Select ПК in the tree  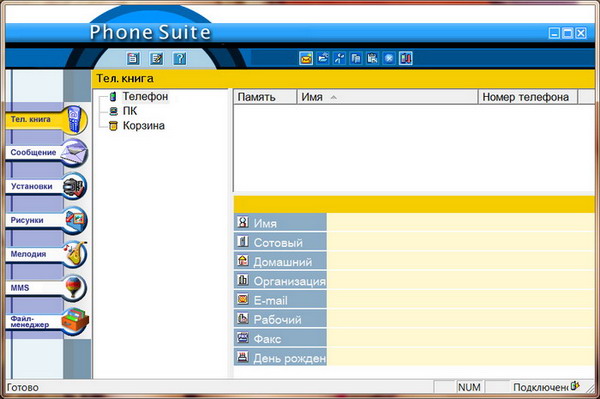(x=130, y=111)
